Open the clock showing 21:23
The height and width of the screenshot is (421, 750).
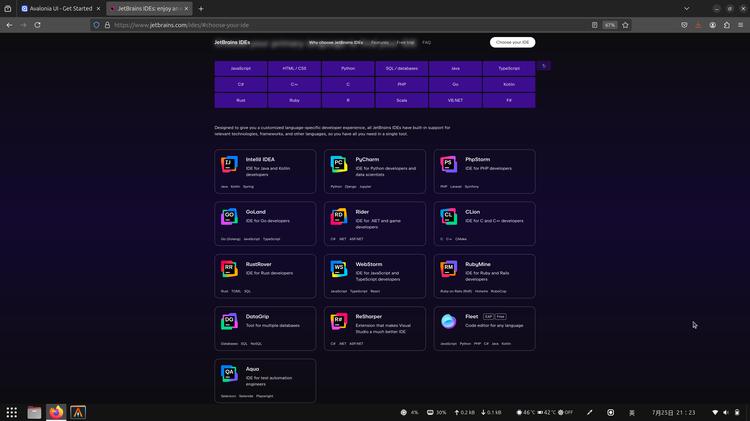[x=673, y=412]
